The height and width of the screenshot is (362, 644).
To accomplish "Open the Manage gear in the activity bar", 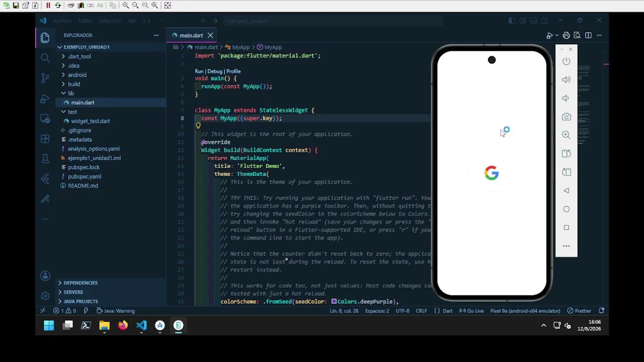I will 45,296.
